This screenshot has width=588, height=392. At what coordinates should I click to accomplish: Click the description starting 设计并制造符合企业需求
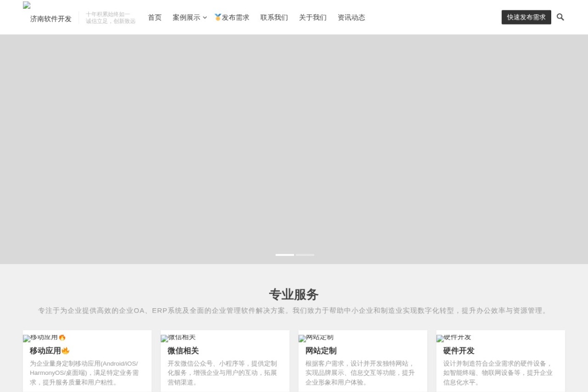[x=498, y=373]
